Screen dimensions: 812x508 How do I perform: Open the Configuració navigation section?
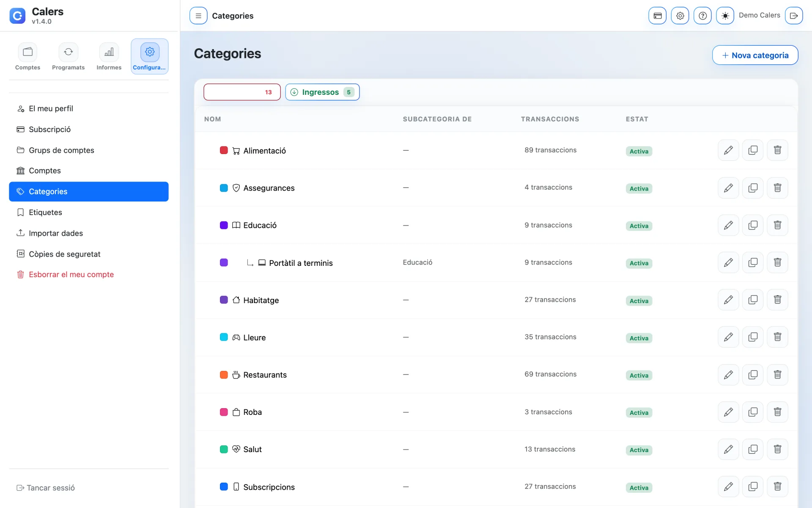coord(150,56)
